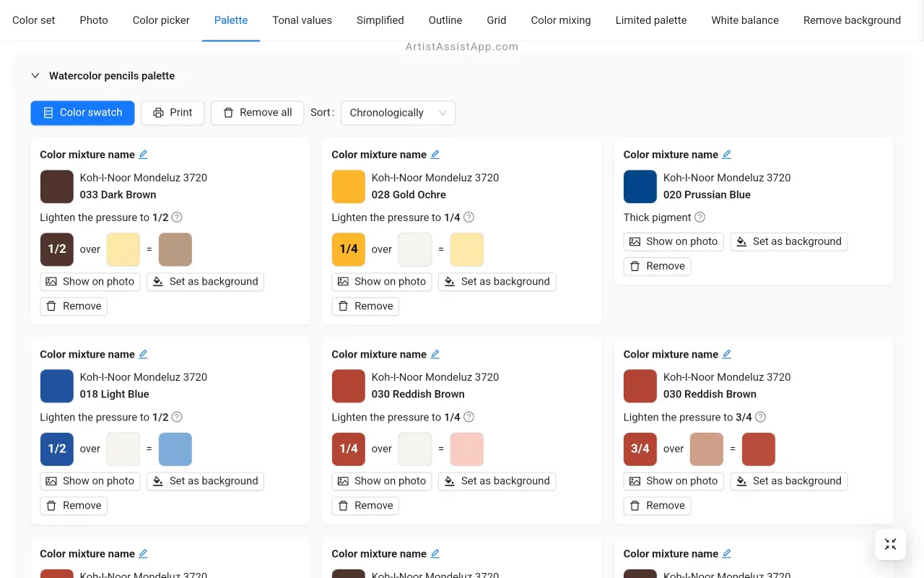Edit mixture name on Dark Brown card
The image size is (924, 578).
coord(143,155)
